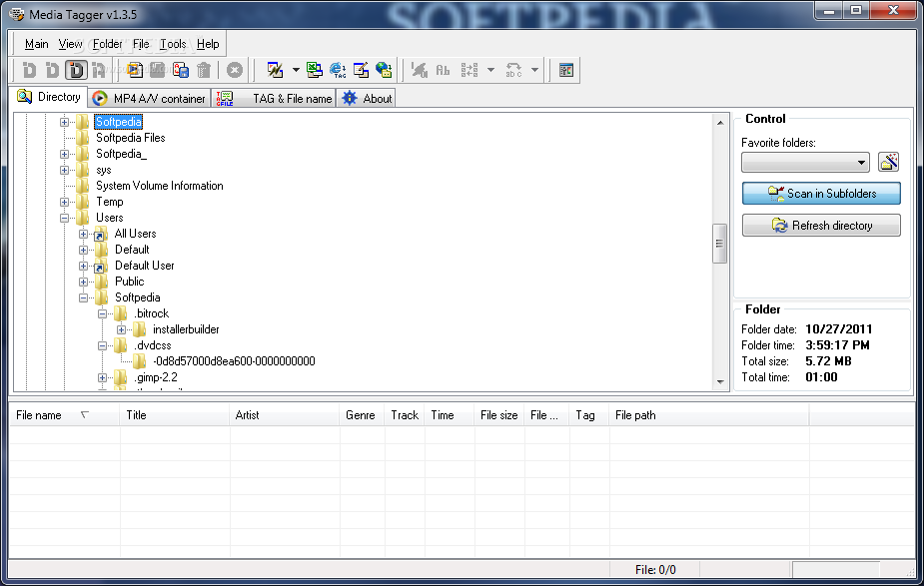
Task: Expand the installerbuilder folder node
Action: pos(121,329)
